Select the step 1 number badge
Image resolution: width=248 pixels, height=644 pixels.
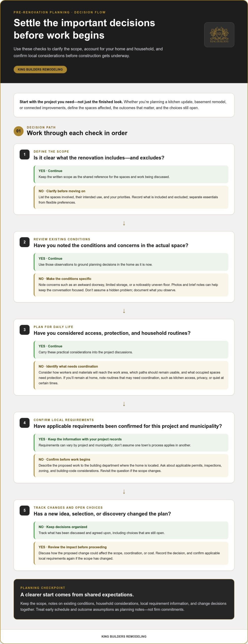[x=24, y=154]
